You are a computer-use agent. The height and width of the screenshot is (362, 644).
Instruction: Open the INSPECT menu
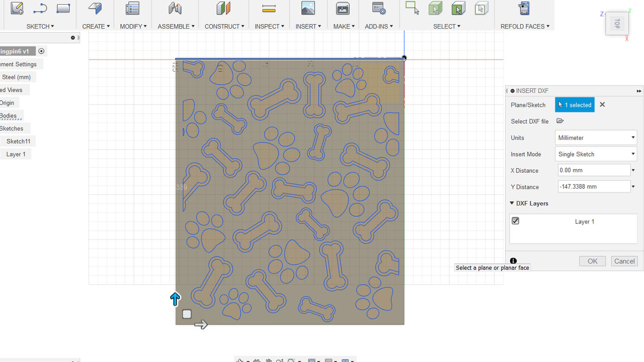270,26
